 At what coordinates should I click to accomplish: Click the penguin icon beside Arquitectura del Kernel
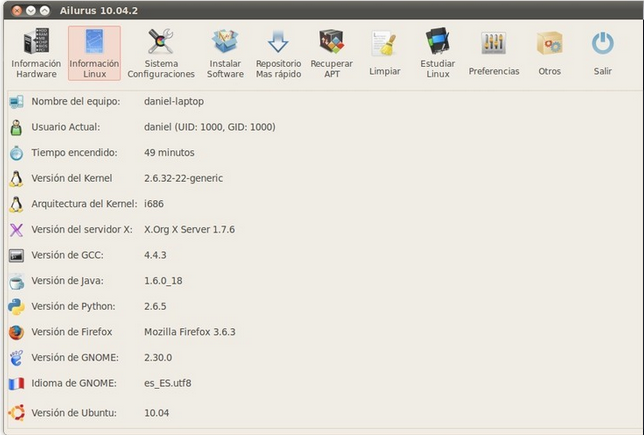(x=16, y=204)
